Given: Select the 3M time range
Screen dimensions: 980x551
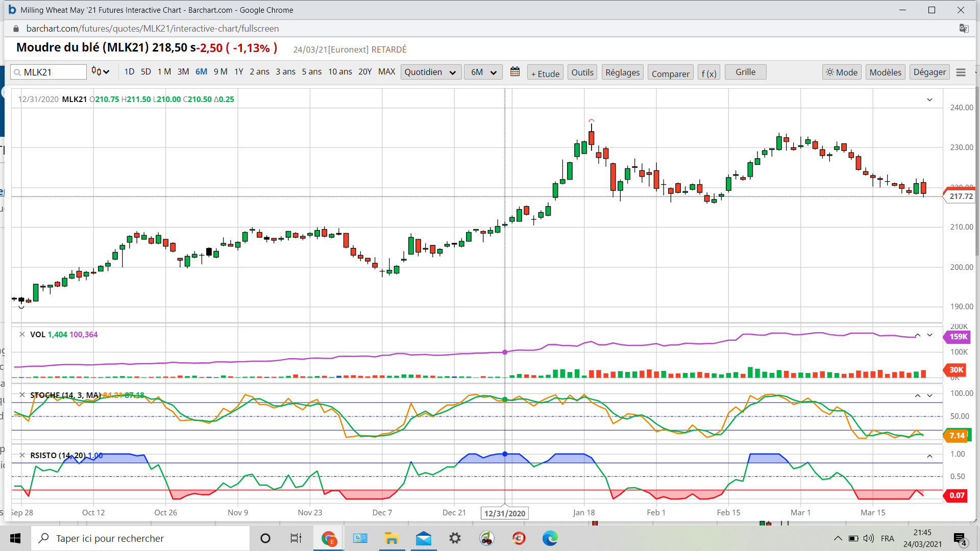Looking at the screenshot, I should click(x=183, y=72).
